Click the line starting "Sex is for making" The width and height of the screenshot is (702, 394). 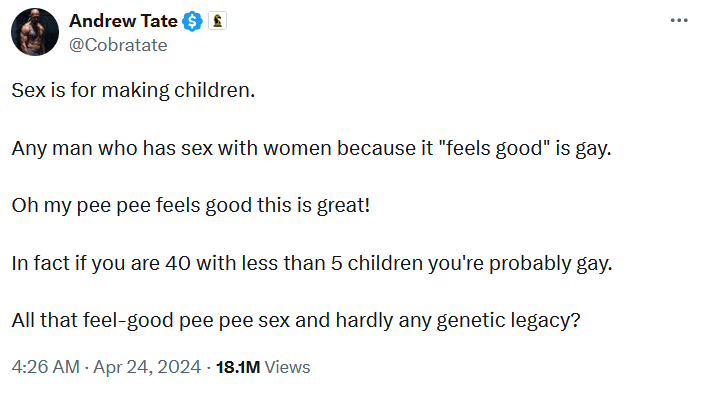[133, 90]
